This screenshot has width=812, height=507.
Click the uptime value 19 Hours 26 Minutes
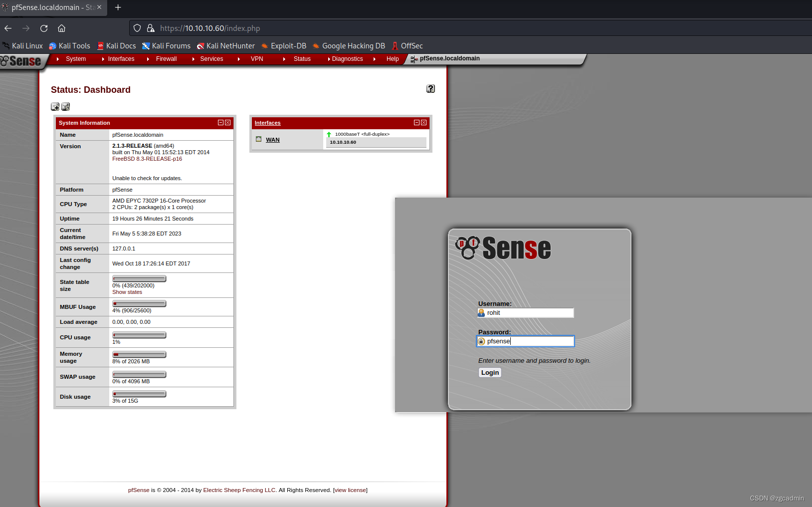(x=153, y=219)
